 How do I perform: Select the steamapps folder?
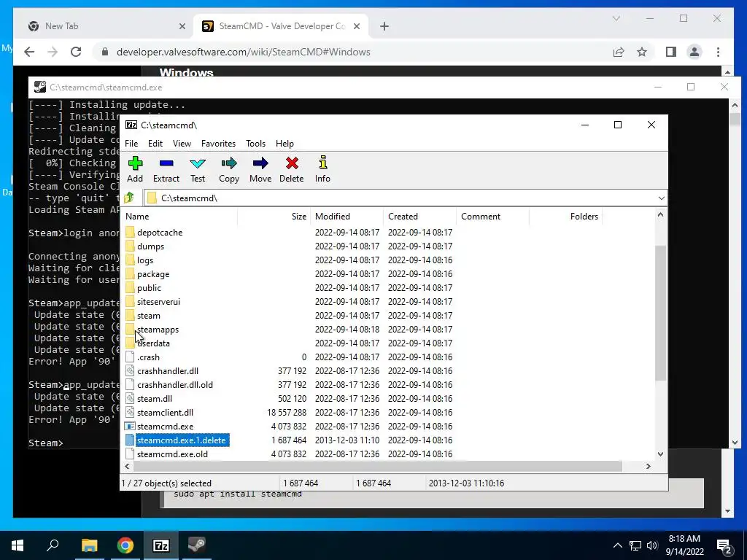(158, 329)
